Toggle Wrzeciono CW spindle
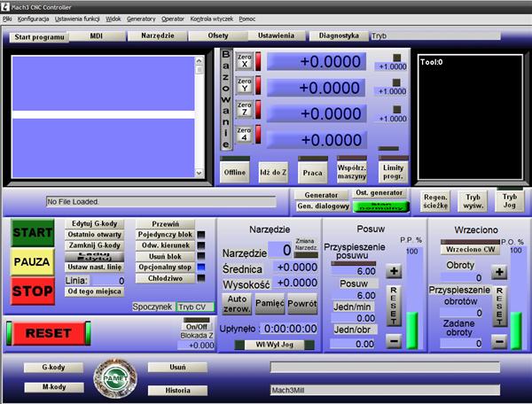The height and width of the screenshot is (404, 532). tap(470, 249)
